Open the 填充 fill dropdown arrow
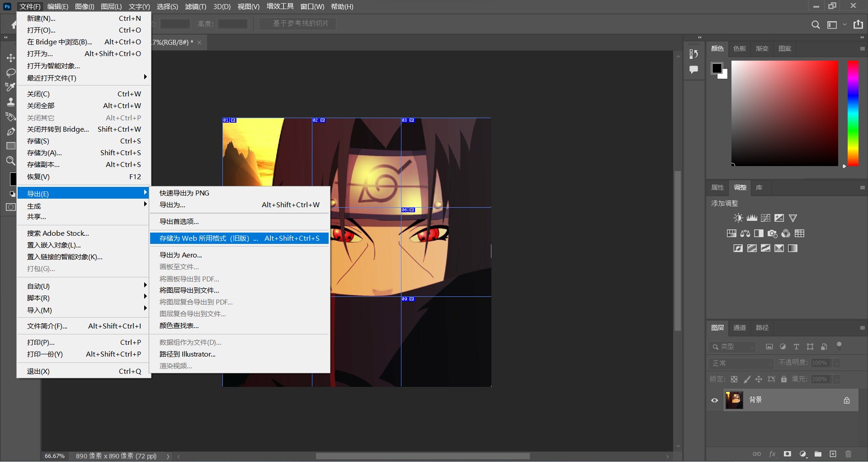Viewport: 868px width, 462px height. point(837,379)
